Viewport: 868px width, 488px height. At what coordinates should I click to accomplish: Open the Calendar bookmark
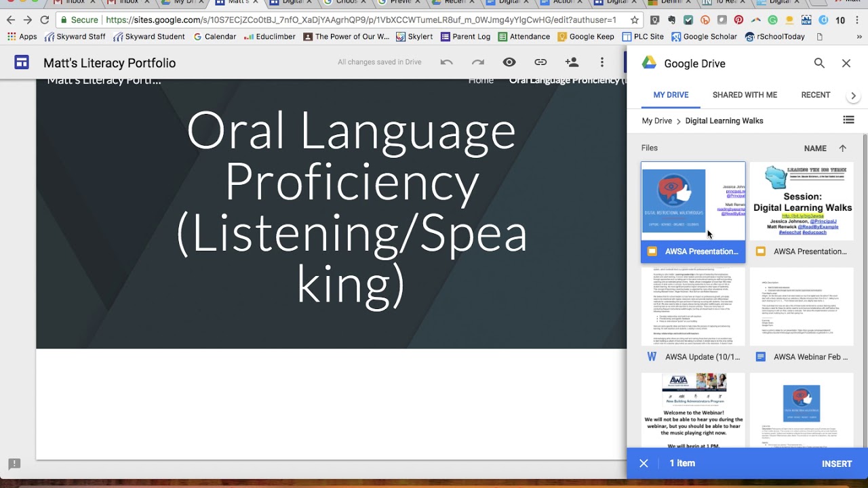click(214, 37)
